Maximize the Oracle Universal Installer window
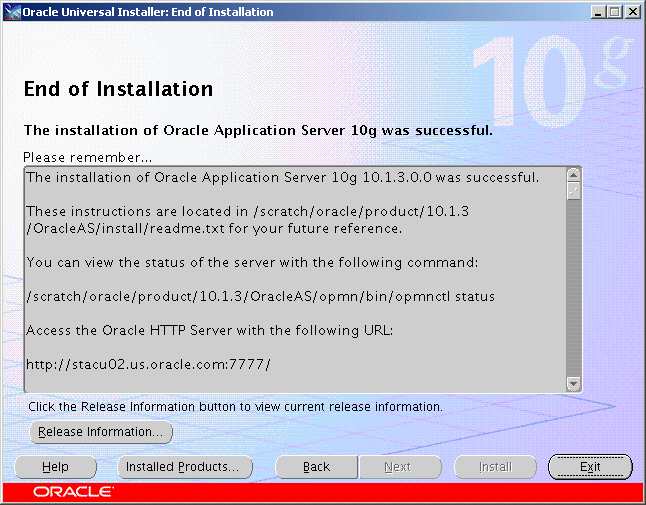Image resolution: width=646 pixels, height=505 pixels. 615,12
